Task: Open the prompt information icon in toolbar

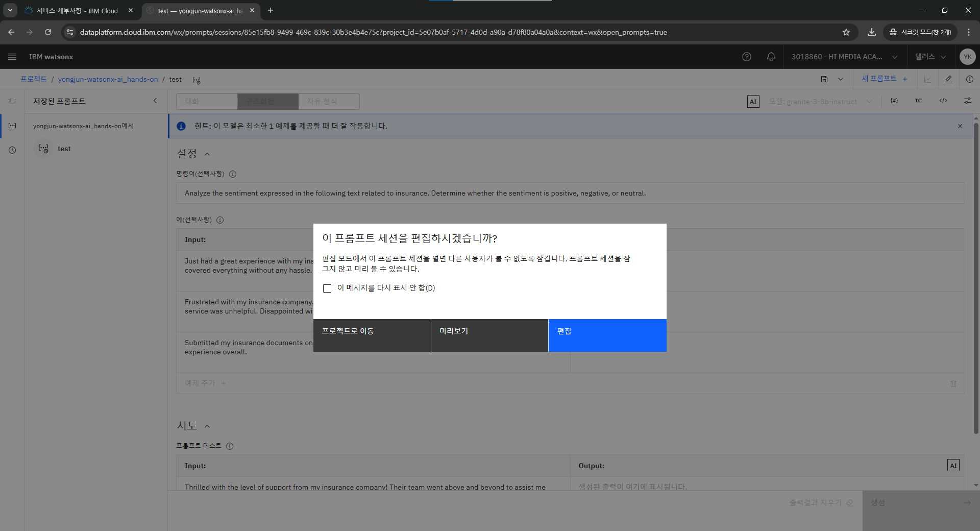Action: (970, 79)
